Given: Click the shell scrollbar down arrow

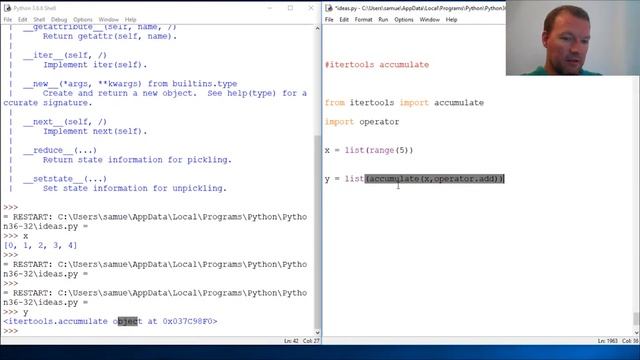Looking at the screenshot, I should [x=318, y=333].
